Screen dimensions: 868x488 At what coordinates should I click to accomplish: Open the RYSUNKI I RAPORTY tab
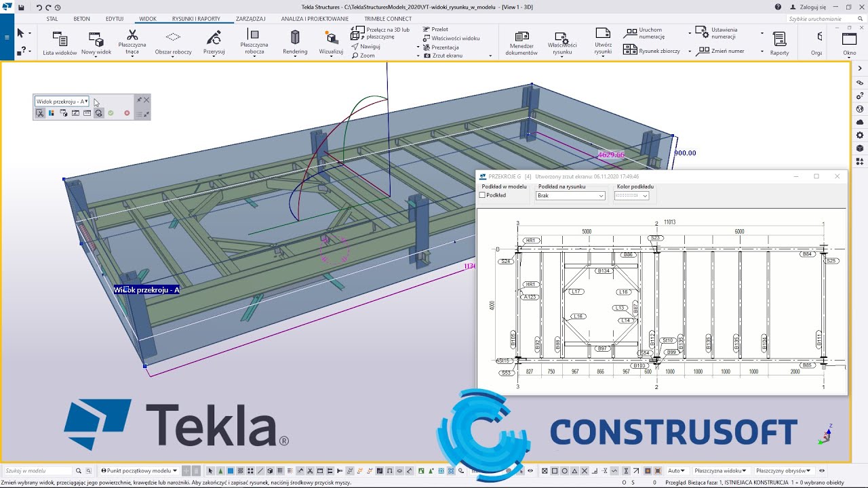click(x=196, y=19)
